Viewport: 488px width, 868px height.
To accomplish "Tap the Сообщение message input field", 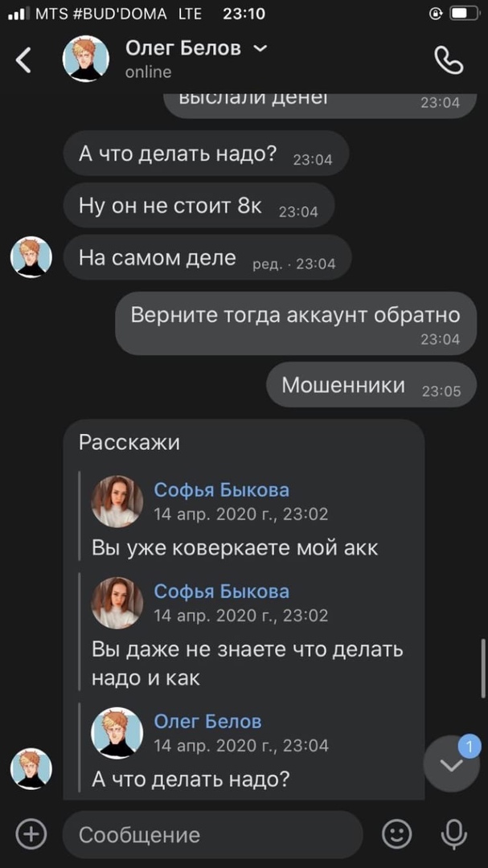I will (x=213, y=834).
